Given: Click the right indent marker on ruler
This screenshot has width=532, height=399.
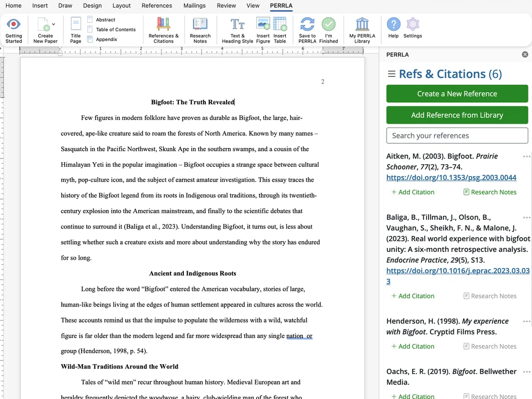Looking at the screenshot, I should [323, 51].
